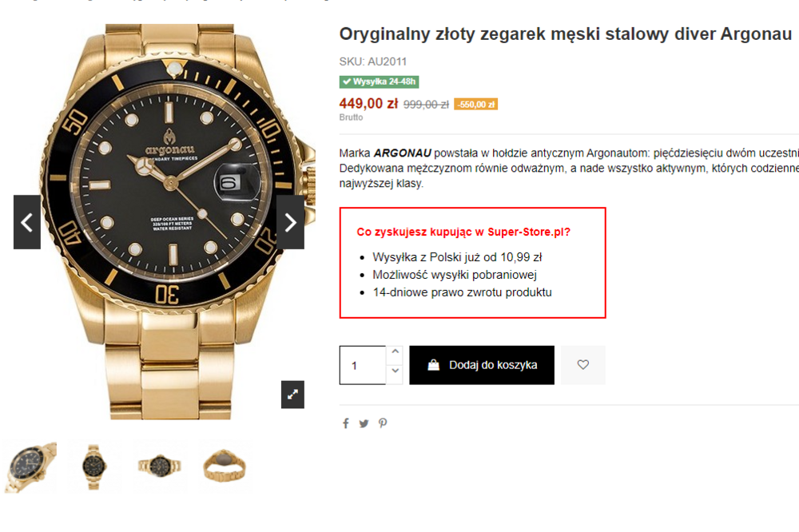Pin product on Pinterest

point(383,423)
